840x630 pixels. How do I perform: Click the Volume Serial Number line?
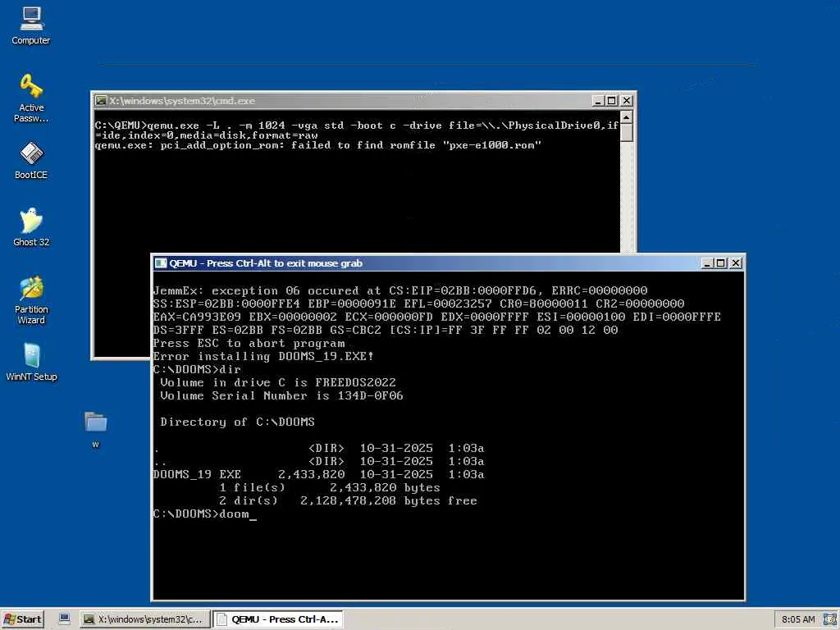pos(282,396)
